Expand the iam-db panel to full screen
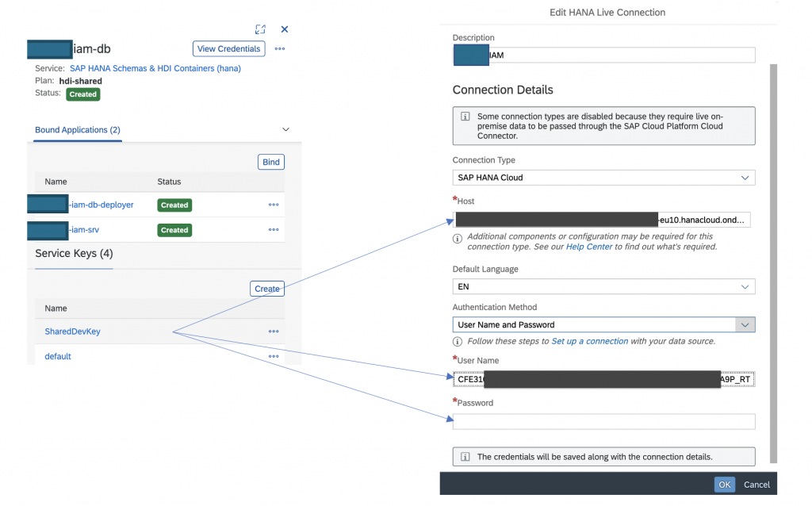This screenshot has width=812, height=506. 260,29
